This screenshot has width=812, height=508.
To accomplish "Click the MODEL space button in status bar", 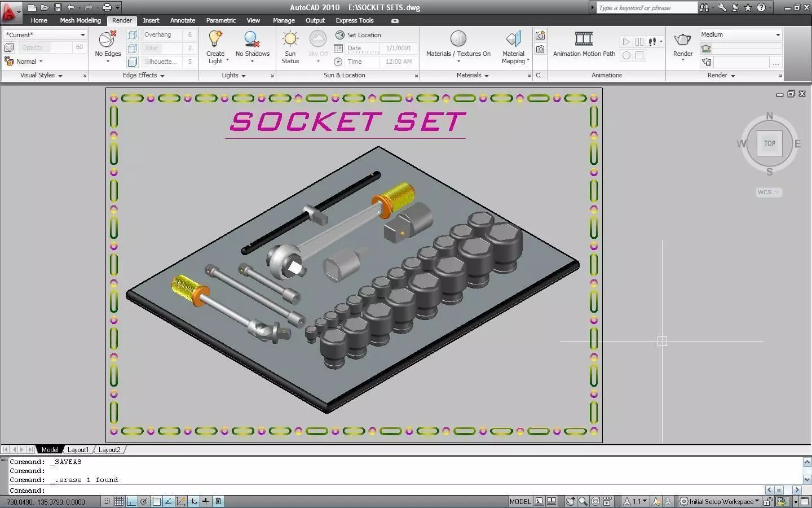I will 520,501.
